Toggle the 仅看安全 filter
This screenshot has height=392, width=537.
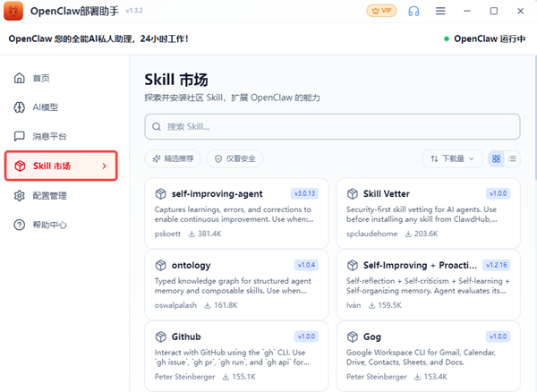(234, 158)
